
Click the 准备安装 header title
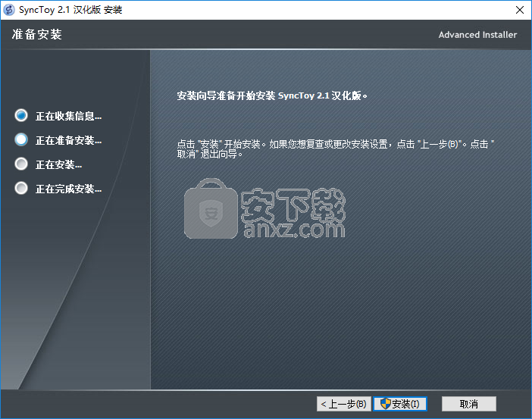click(x=37, y=34)
